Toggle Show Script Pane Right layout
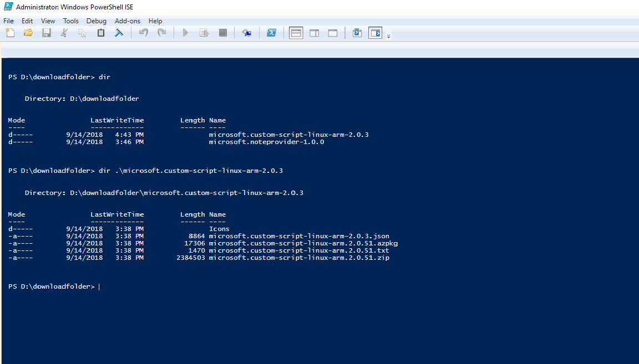Screen dimensions: 639x364 tap(314, 33)
